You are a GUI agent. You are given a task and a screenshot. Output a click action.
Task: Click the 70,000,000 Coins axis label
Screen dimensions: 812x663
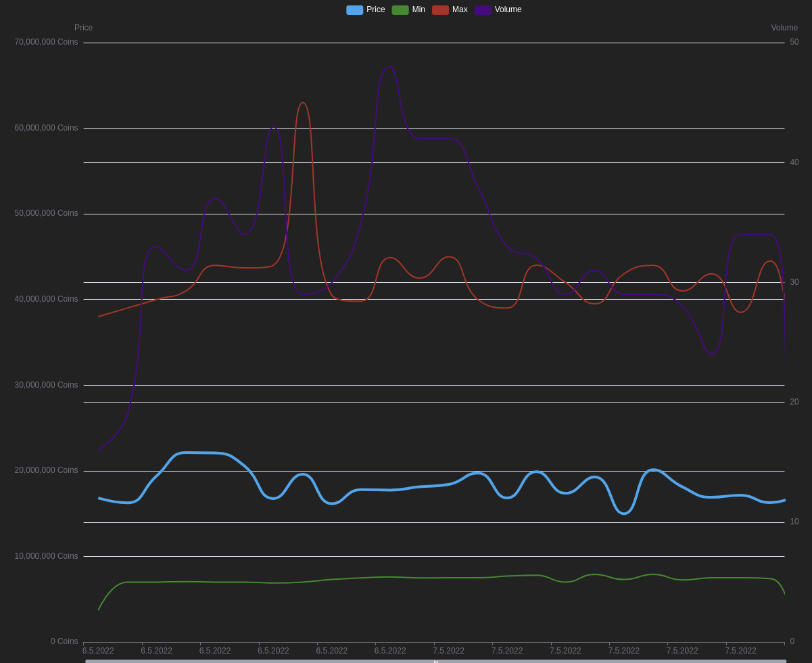tap(46, 42)
